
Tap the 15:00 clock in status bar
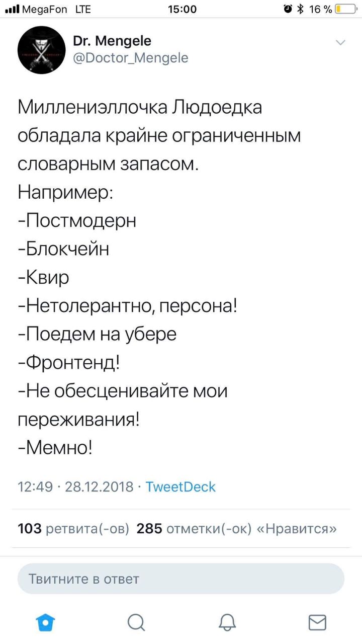coord(180,9)
